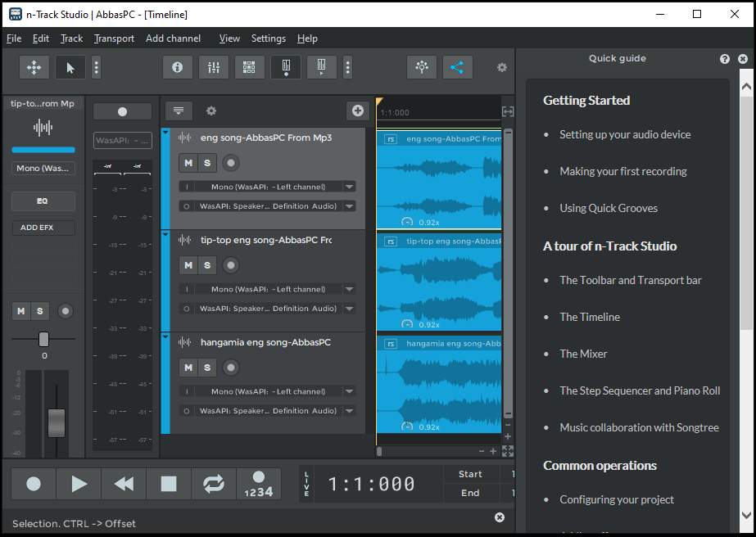This screenshot has height=537, width=756.
Task: Open the channel strip EQ button
Action: [x=43, y=201]
